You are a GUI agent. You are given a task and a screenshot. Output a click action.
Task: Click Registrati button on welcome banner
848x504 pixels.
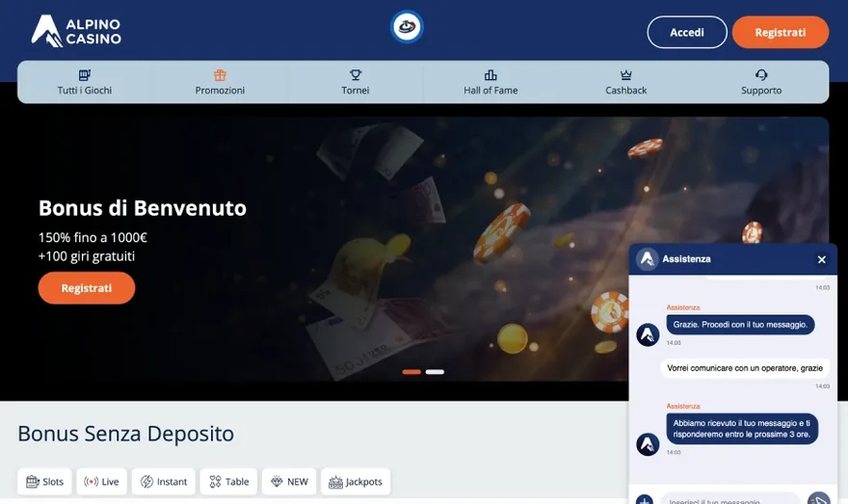pyautogui.click(x=87, y=288)
